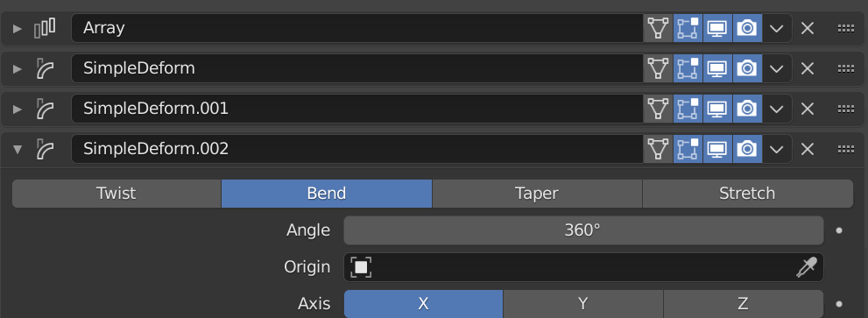Grab drag handle of SimpleDeform.002 modifier
Image resolution: width=868 pixels, height=318 pixels.
pyautogui.click(x=845, y=149)
